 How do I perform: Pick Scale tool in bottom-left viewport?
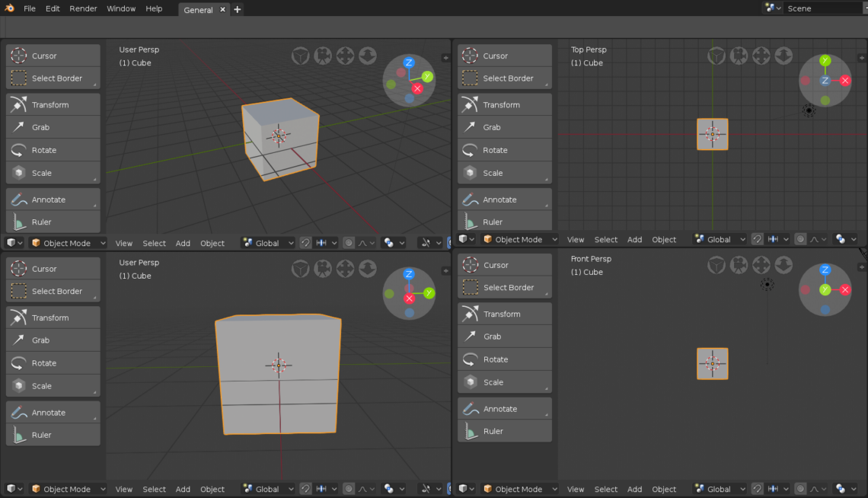53,386
